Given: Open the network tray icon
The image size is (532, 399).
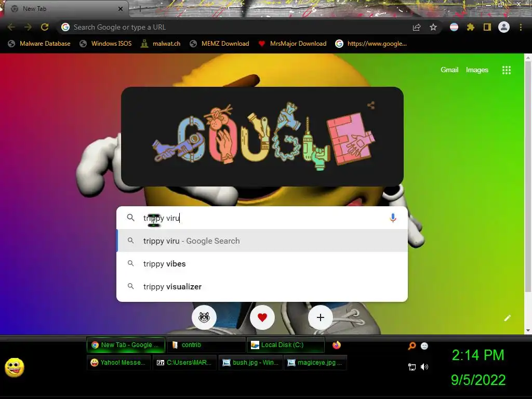Looking at the screenshot, I should point(412,367).
